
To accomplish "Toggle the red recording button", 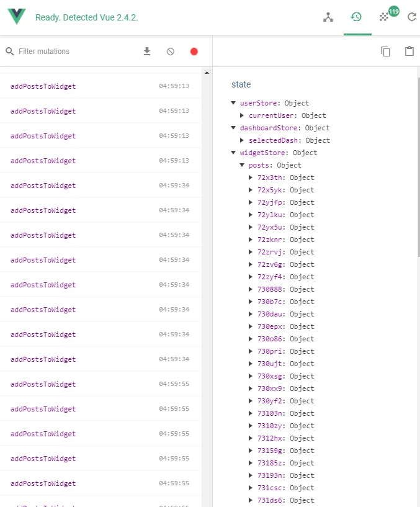I will (194, 52).
